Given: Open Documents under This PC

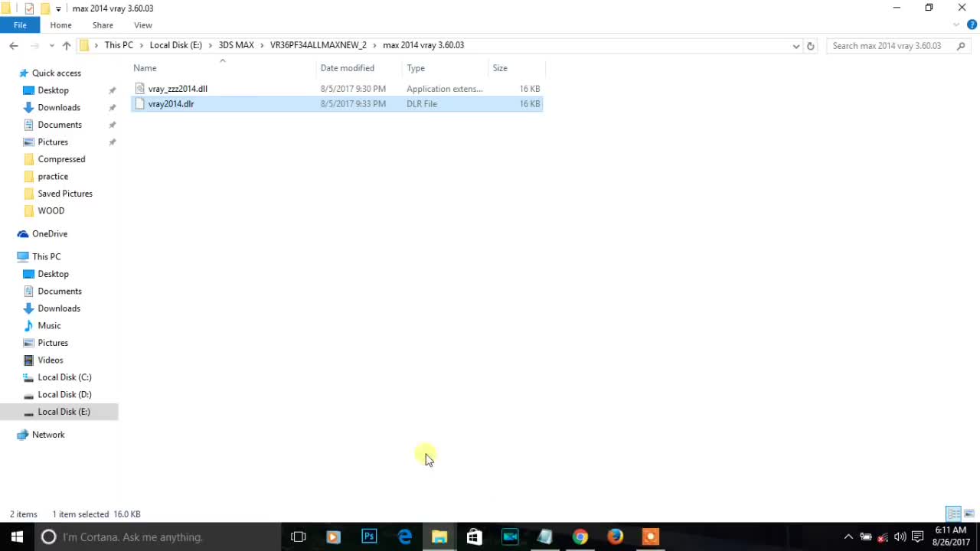Looking at the screenshot, I should click(x=60, y=291).
